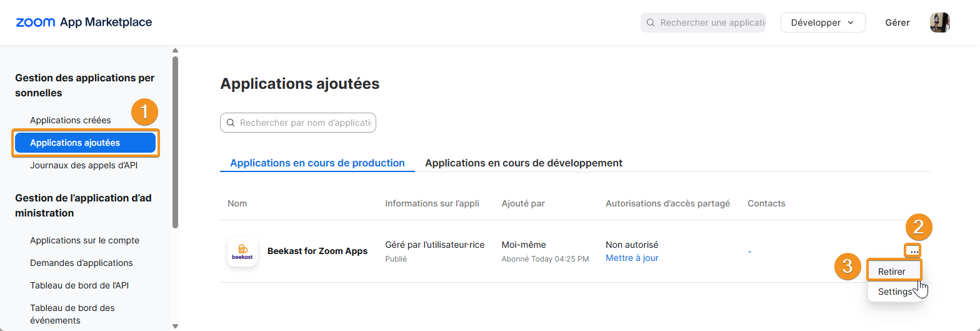The width and height of the screenshot is (980, 331).
Task: Open Beekast for Zoom Apps name
Action: point(317,251)
